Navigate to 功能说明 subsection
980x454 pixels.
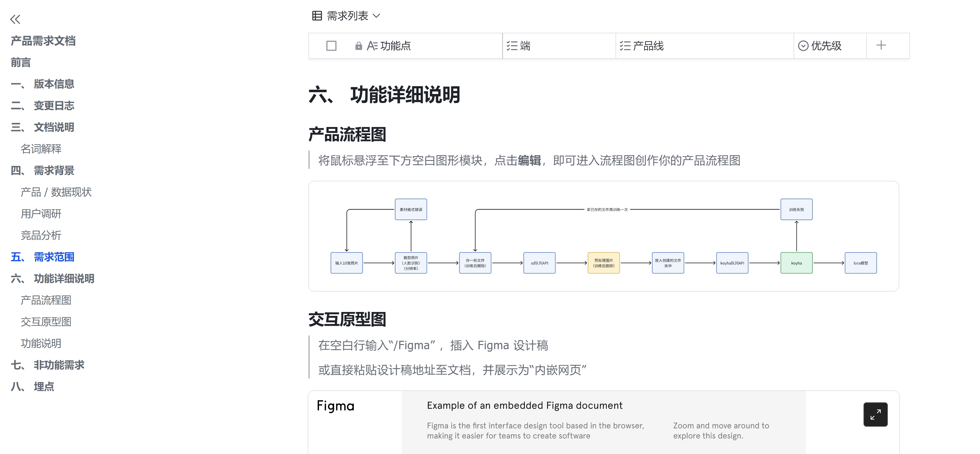click(x=41, y=343)
